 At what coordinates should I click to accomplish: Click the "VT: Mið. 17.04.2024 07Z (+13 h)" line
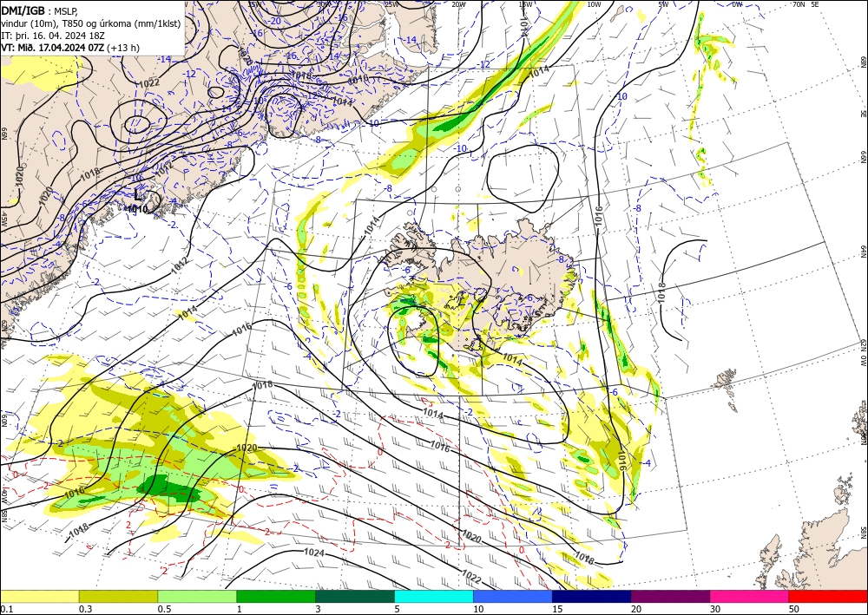pyautogui.click(x=70, y=48)
